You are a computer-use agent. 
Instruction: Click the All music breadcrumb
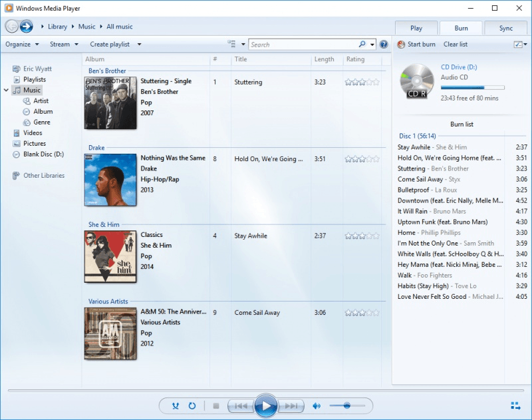(120, 27)
